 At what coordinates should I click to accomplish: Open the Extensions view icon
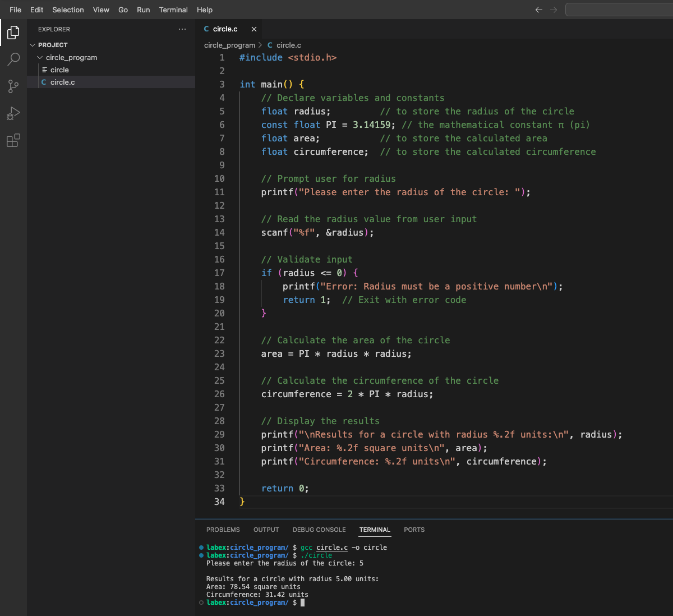[13, 140]
